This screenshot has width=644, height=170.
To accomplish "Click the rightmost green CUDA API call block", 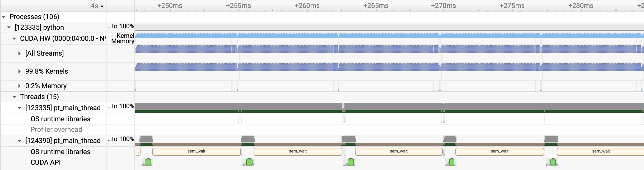I will pos(553,162).
